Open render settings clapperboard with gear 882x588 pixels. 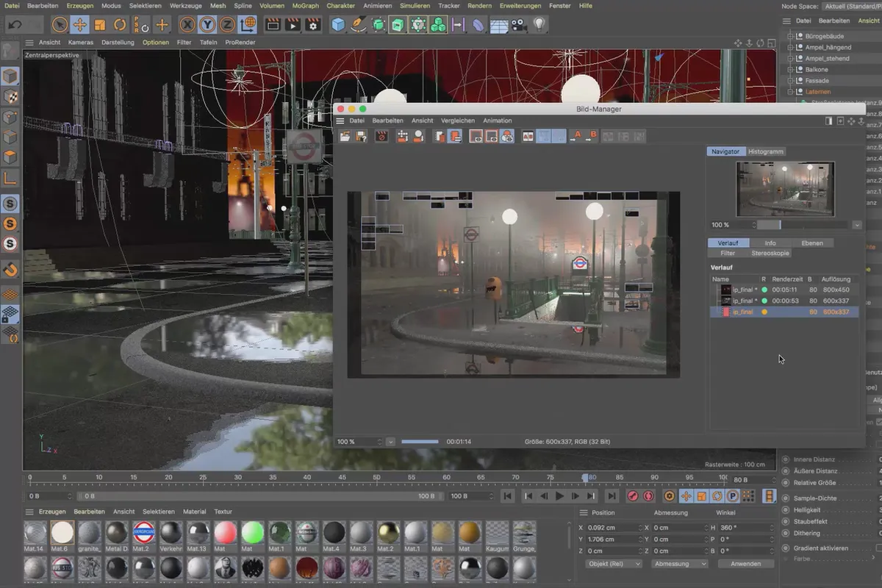coord(313,25)
